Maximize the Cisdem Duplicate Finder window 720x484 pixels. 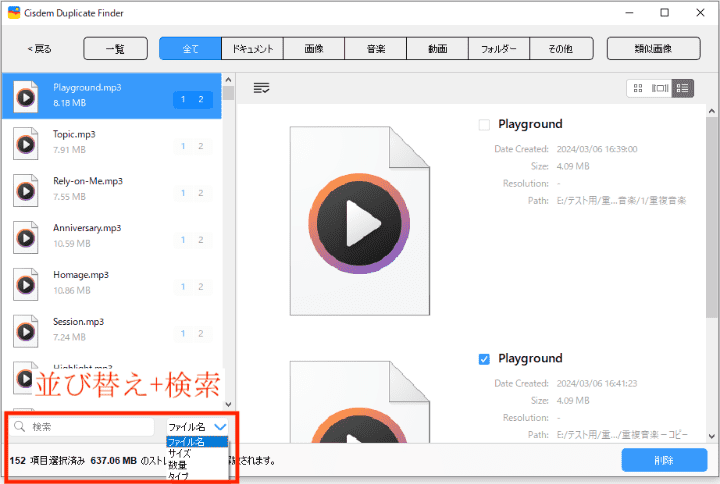(664, 13)
